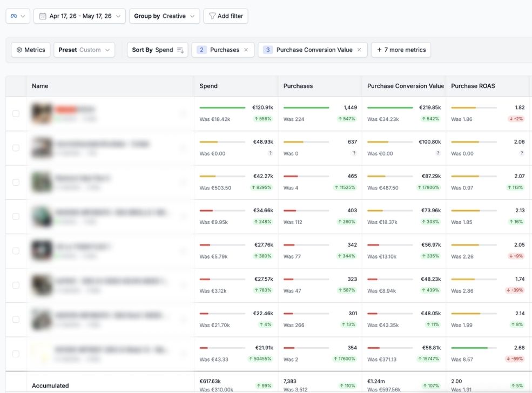
Task: Click the question mark icon beside €100.80k value
Action: [x=437, y=153]
